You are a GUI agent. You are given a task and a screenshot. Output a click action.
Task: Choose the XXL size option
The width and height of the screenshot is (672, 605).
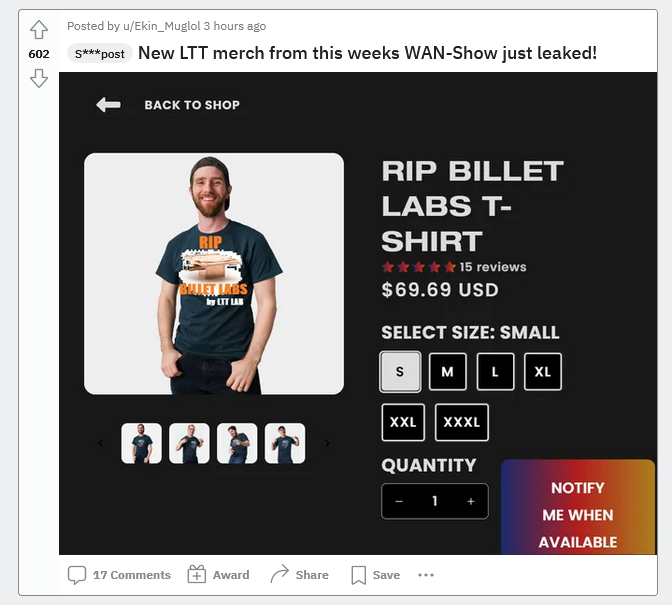(x=403, y=422)
